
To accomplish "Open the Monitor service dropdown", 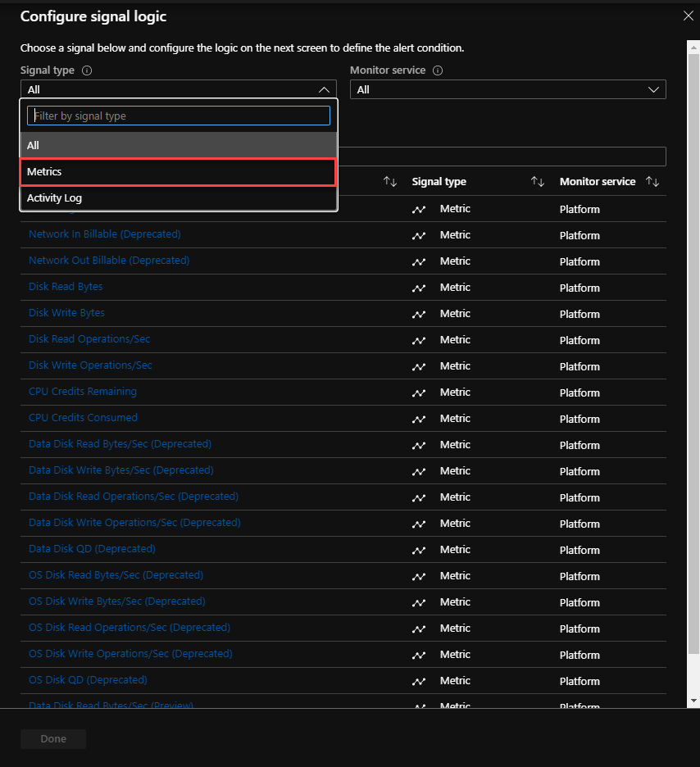I will pos(653,89).
